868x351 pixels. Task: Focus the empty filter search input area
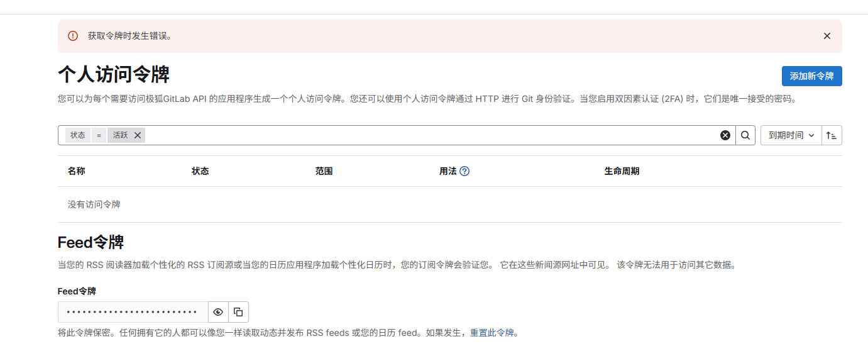tap(427, 135)
